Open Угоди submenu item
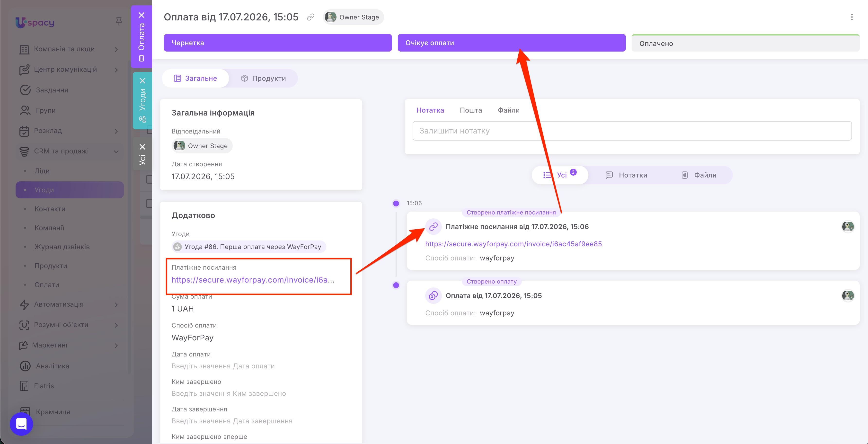 point(70,190)
